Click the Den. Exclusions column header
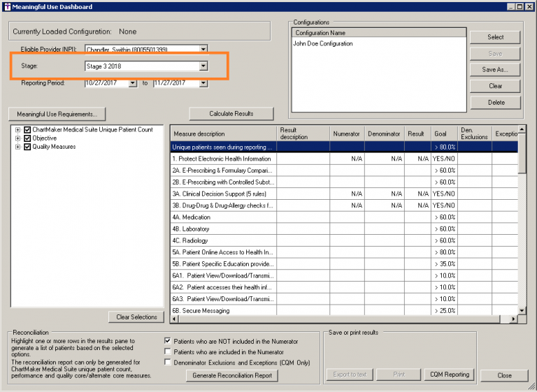 [x=474, y=133]
